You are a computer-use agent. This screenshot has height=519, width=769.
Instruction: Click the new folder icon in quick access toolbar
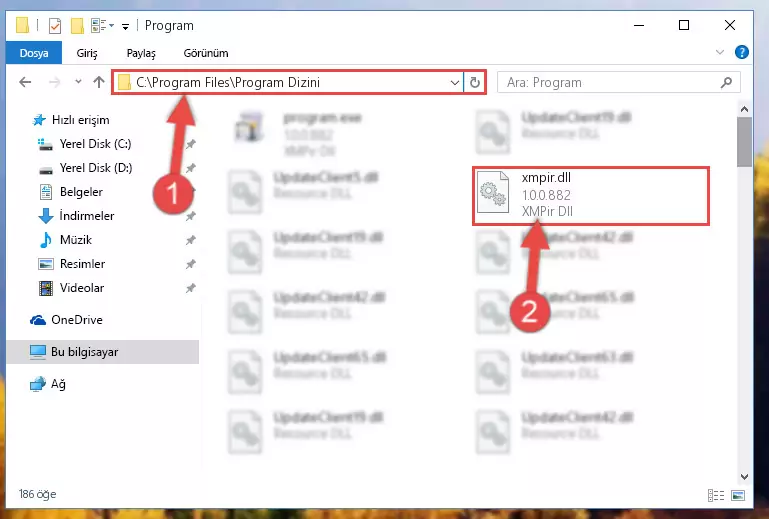pyautogui.click(x=77, y=26)
